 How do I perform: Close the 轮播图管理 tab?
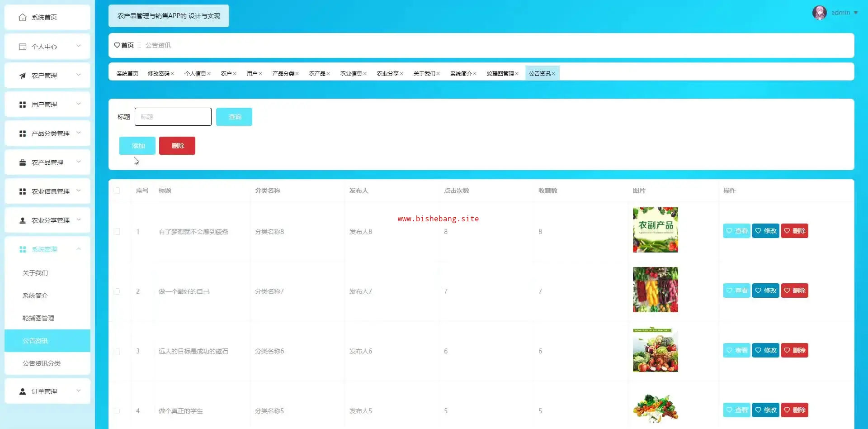[517, 74]
